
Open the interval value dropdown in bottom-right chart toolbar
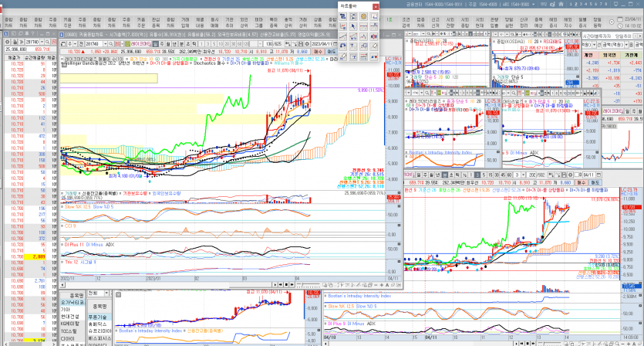click(523, 175)
